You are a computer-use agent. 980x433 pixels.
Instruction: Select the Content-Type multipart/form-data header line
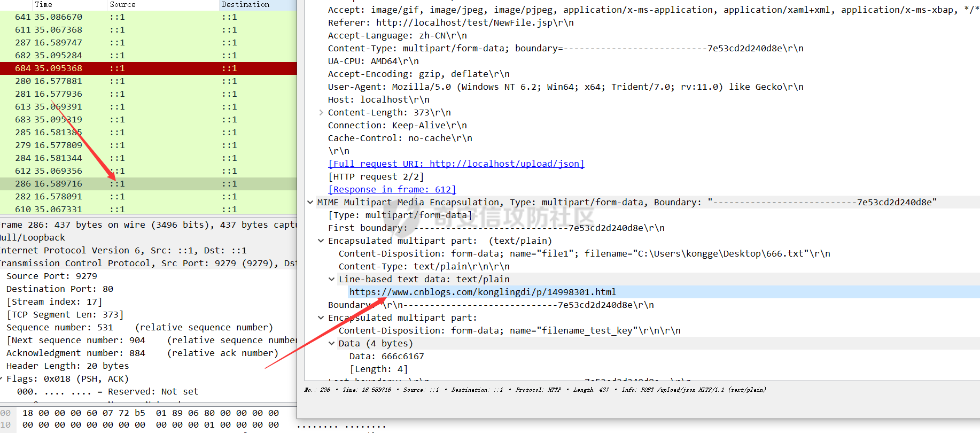pyautogui.click(x=565, y=48)
